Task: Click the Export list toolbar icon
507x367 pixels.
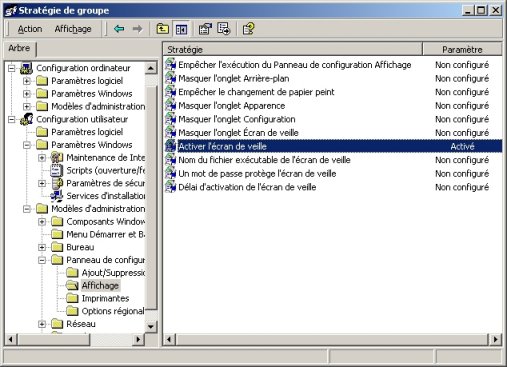Action: click(224, 29)
